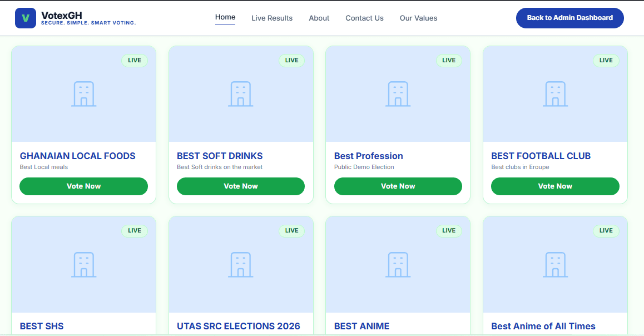The image size is (644, 336).
Task: Click LIVE badge on BEST ANIME card
Action: 448,230
